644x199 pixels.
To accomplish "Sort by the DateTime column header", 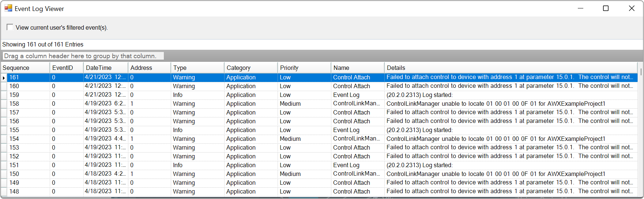I will pos(106,68).
